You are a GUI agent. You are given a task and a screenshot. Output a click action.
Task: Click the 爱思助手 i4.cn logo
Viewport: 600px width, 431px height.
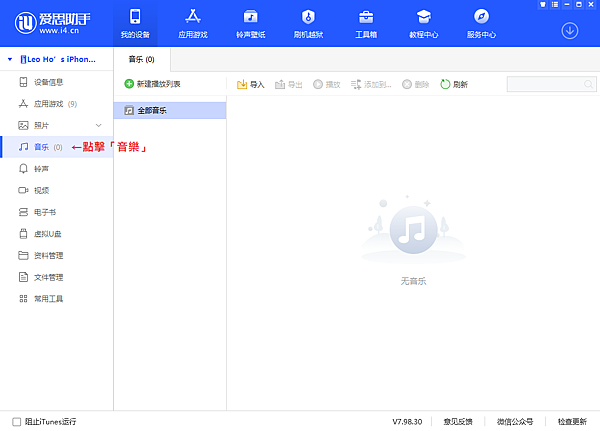[52, 23]
